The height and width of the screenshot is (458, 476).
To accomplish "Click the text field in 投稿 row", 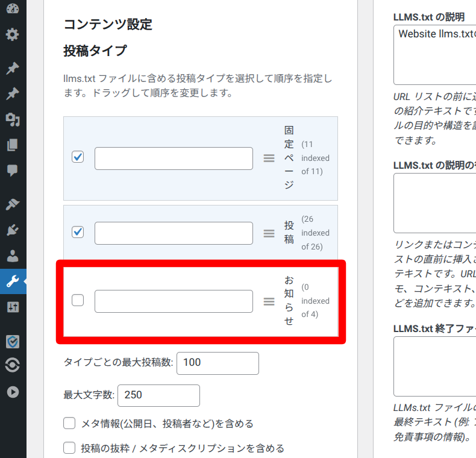I will point(174,233).
